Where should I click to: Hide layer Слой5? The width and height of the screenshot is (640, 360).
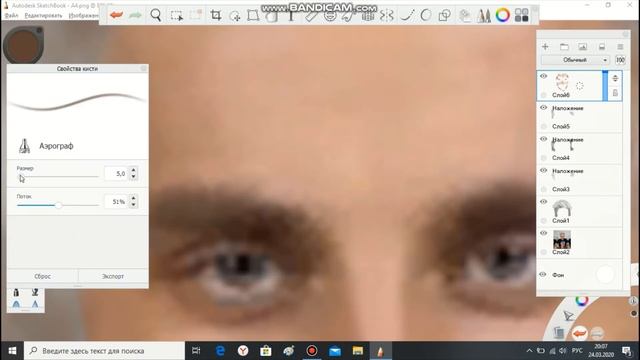(544, 107)
